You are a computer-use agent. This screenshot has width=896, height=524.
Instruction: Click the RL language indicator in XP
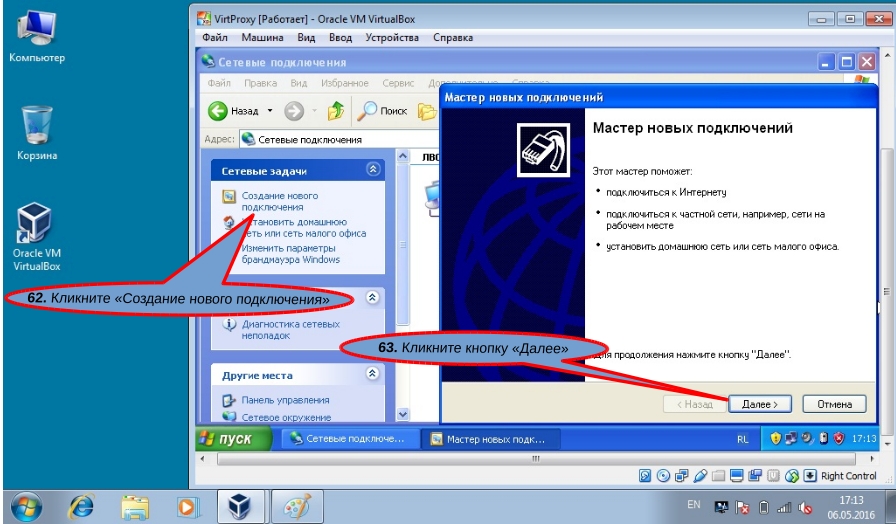742,439
